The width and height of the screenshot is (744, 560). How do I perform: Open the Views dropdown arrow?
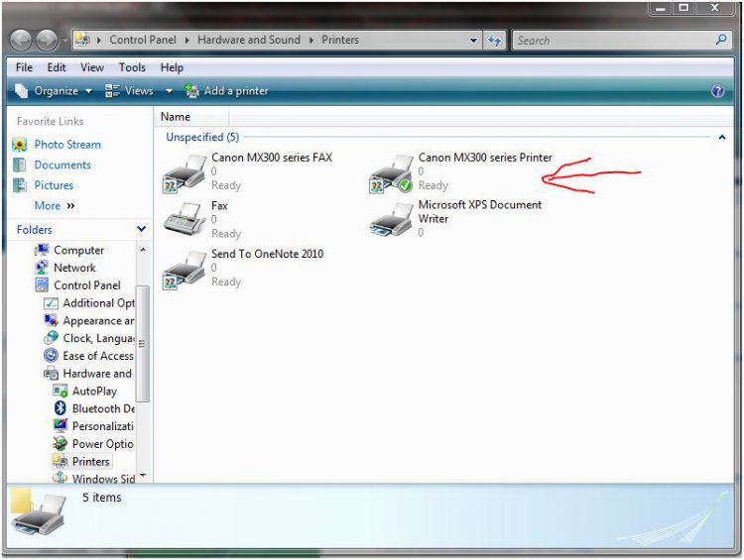pyautogui.click(x=169, y=91)
